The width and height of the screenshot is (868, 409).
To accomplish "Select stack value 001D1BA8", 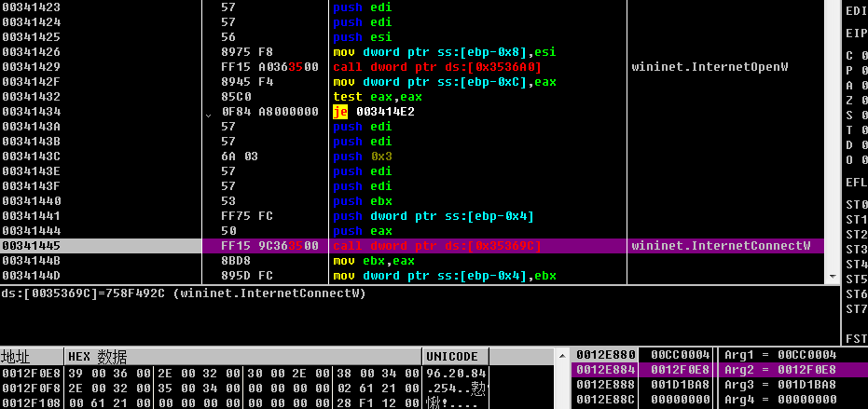I will pyautogui.click(x=676, y=385).
